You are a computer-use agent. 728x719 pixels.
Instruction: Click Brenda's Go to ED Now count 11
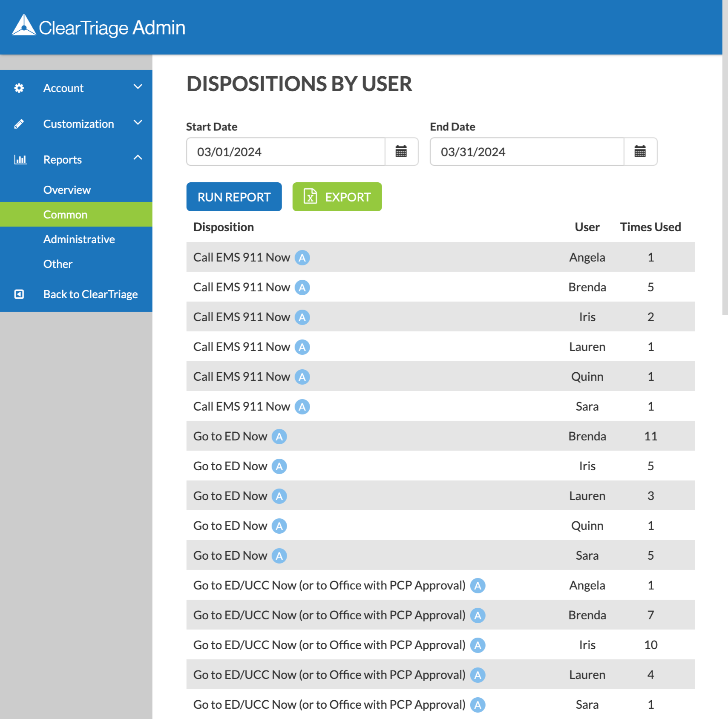point(650,436)
